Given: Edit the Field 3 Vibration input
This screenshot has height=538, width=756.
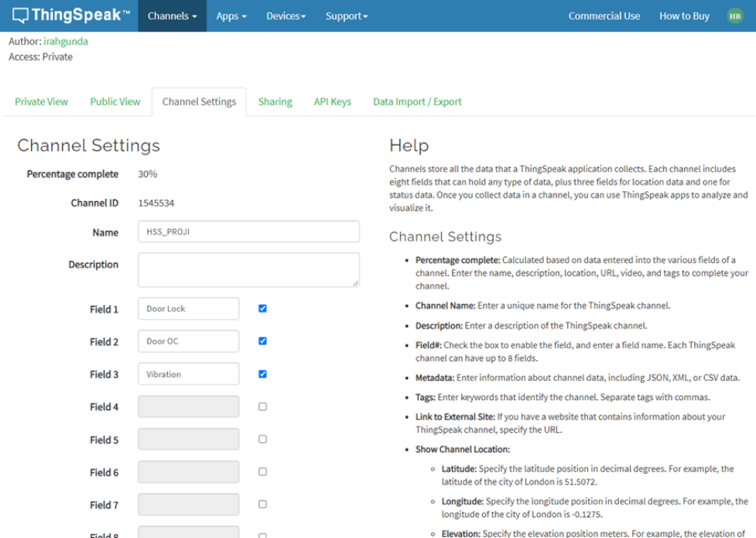Looking at the screenshot, I should (x=188, y=374).
